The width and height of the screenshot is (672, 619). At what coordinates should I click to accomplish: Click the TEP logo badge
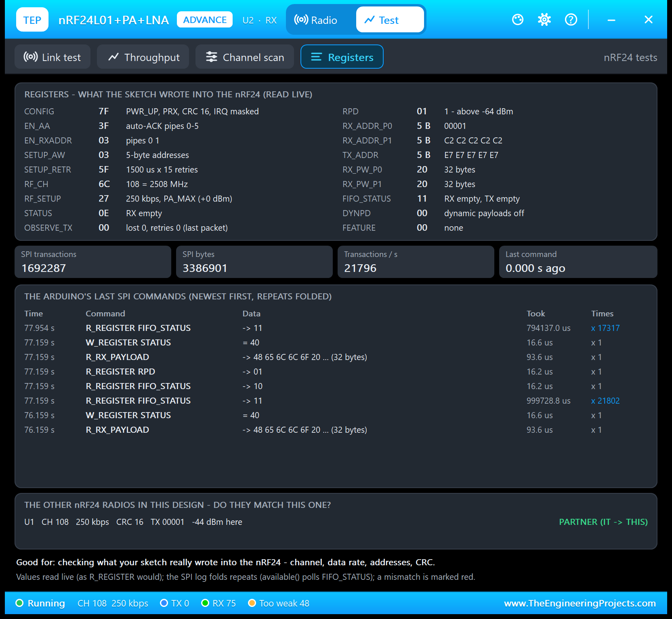pos(32,19)
